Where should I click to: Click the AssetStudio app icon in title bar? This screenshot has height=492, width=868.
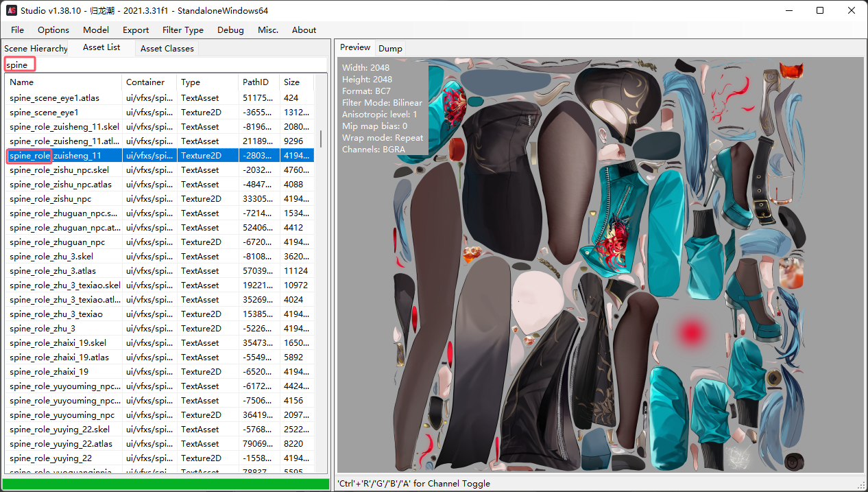tap(12, 10)
